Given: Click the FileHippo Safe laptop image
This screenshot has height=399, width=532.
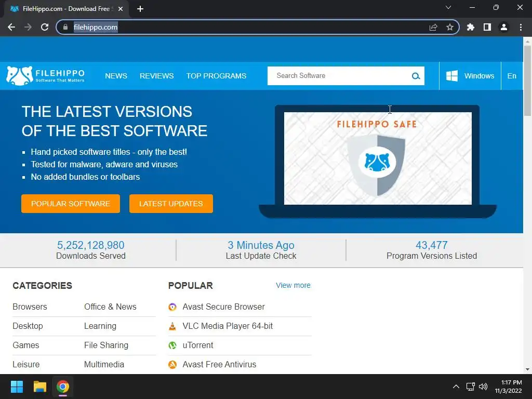Looking at the screenshot, I should (x=378, y=161).
